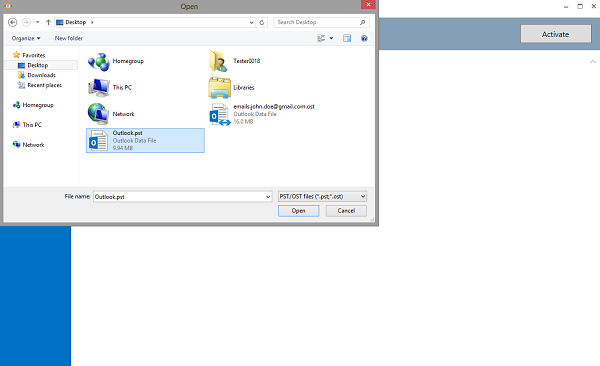Select the Tester0018 user folder icon

pyautogui.click(x=219, y=61)
